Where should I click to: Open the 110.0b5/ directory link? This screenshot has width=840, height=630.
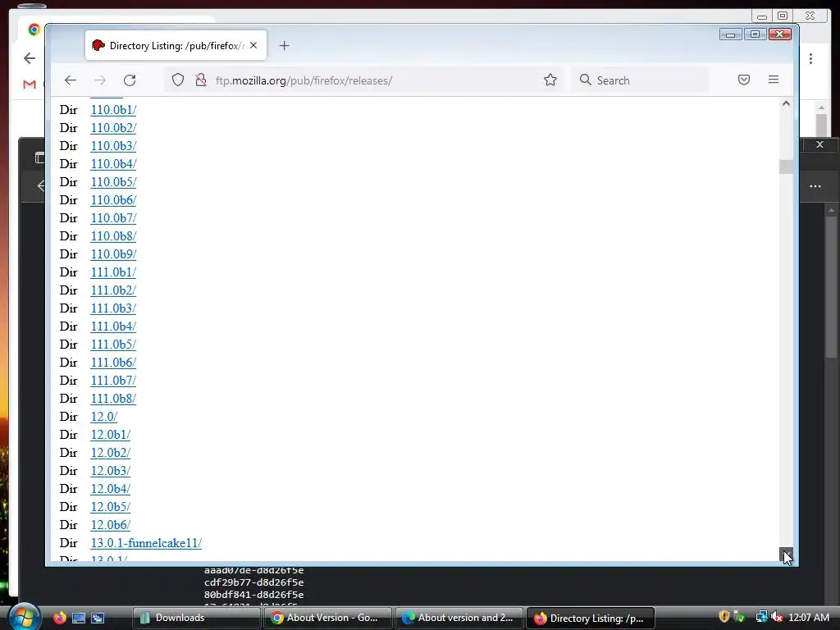pyautogui.click(x=113, y=182)
